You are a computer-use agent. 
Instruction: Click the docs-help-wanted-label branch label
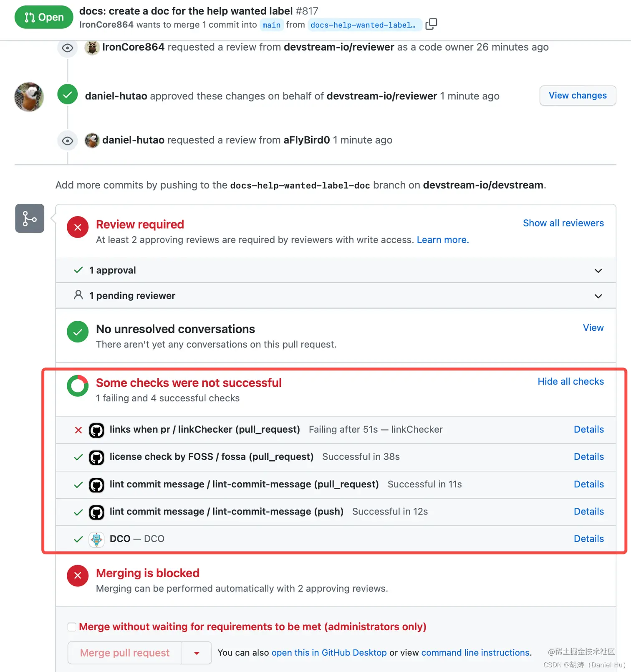coord(364,25)
